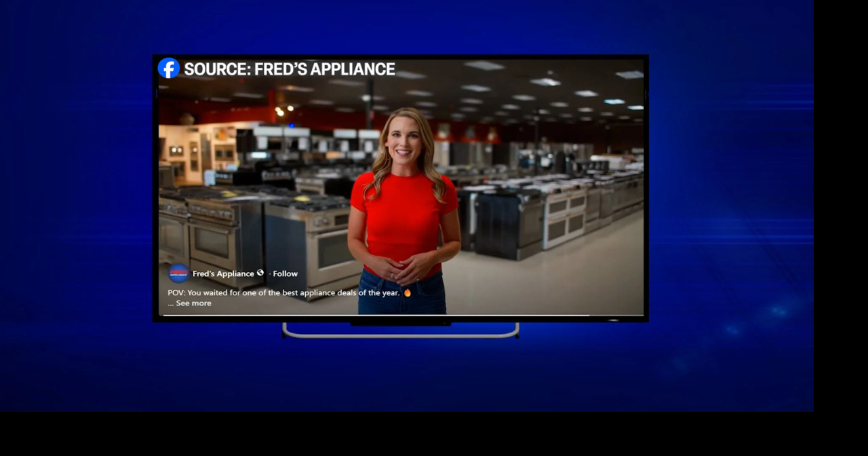Viewport: 868px width, 456px height.
Task: Click the Fred's Appliance page name
Action: click(223, 273)
